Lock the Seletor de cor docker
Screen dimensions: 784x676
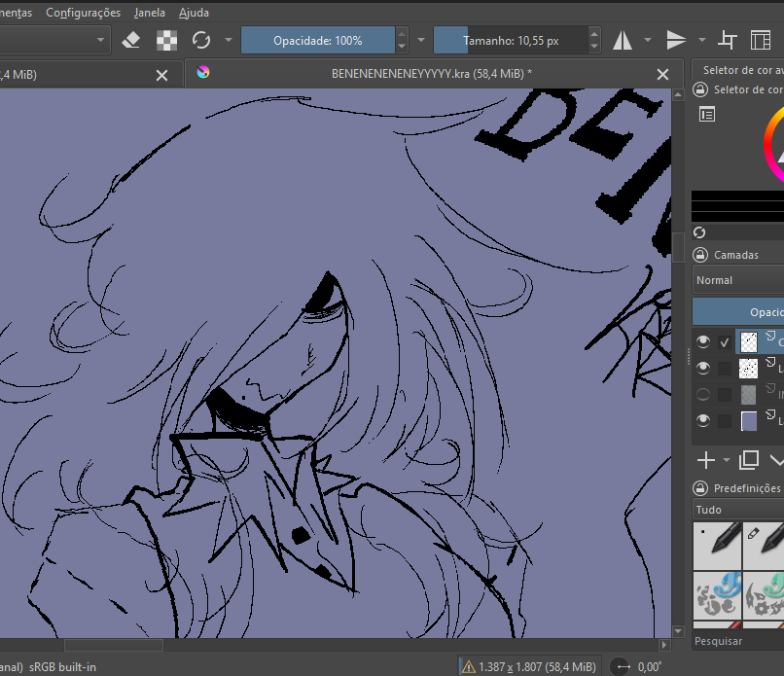coord(700,89)
